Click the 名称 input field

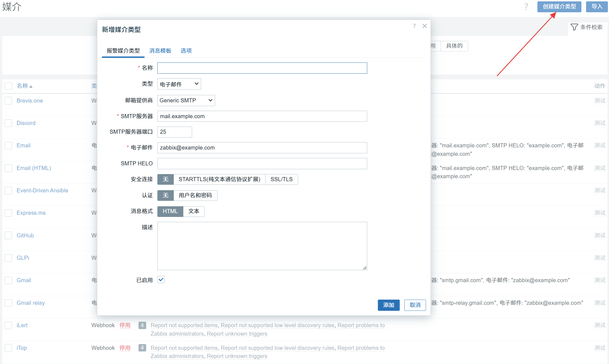(262, 68)
